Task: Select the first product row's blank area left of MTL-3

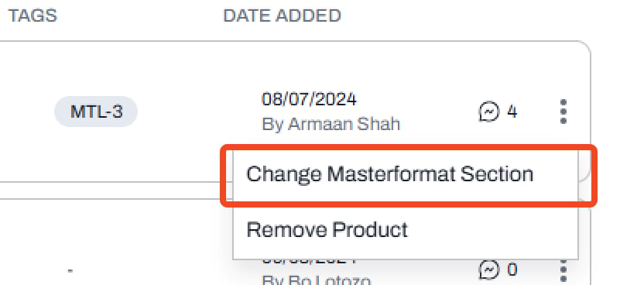Action: coord(25,112)
